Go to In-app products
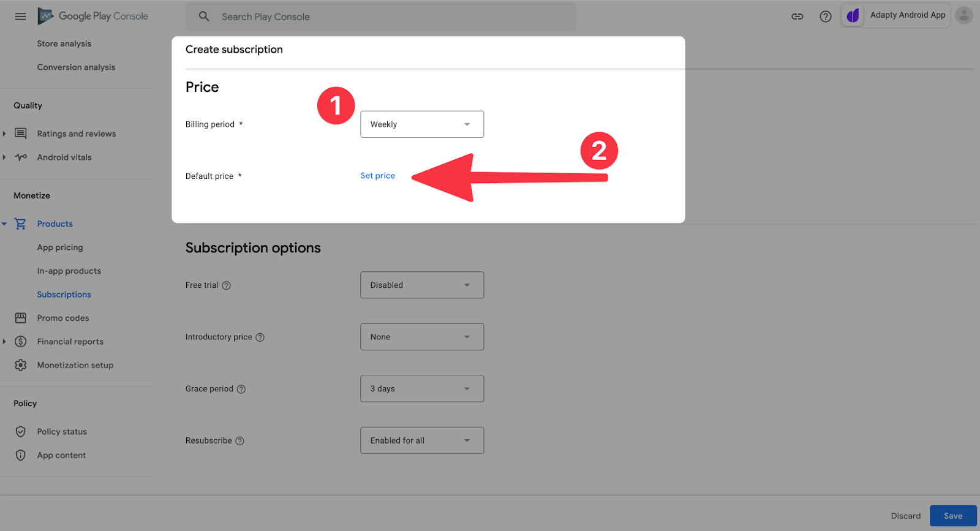 69,271
